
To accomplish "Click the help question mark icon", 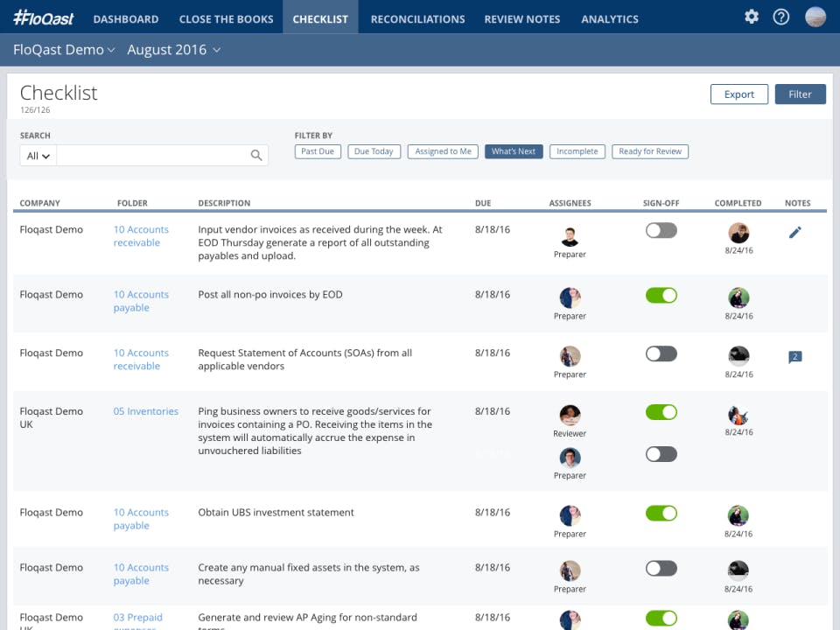I will (x=781, y=17).
